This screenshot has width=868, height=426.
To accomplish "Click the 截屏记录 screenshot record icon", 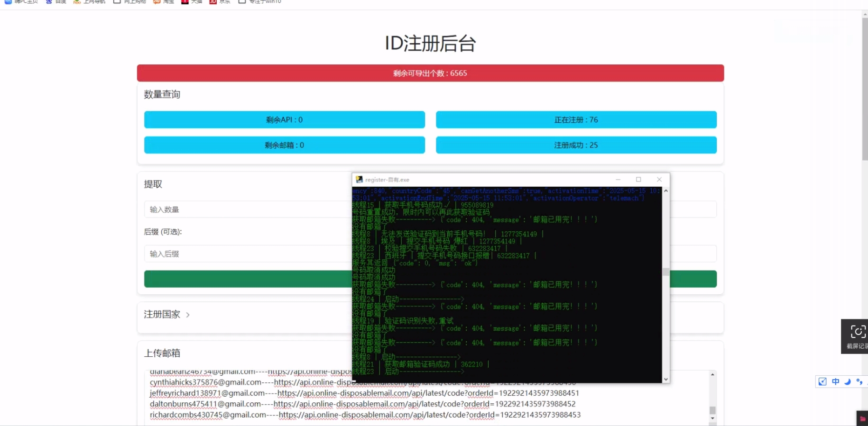I will (858, 331).
